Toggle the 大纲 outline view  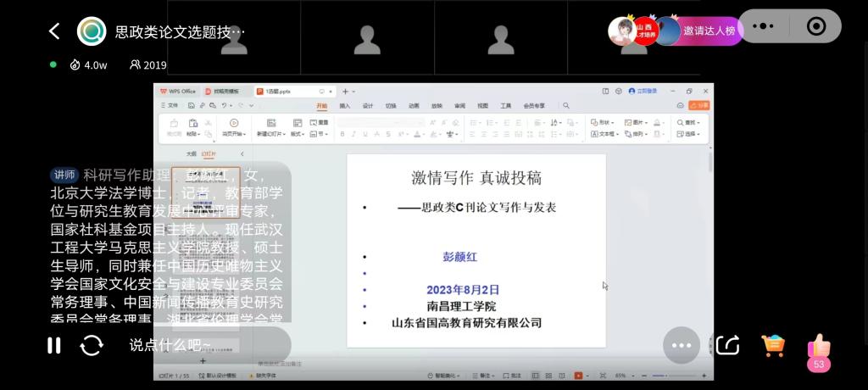(192, 153)
